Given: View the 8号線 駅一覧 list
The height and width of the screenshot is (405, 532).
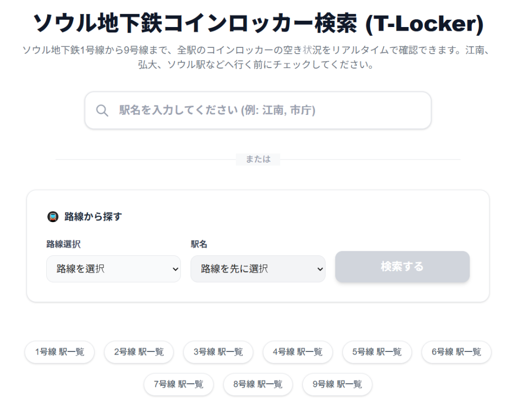Looking at the screenshot, I should 258,385.
